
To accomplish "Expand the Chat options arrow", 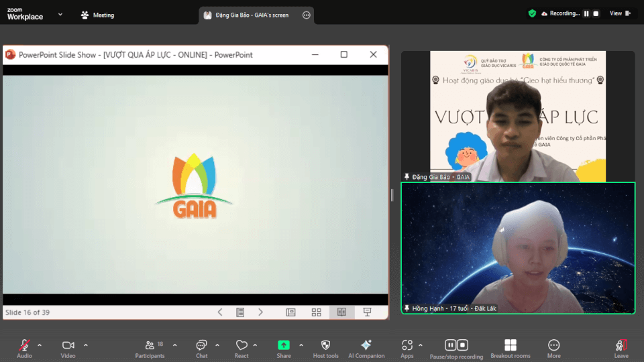I will pyautogui.click(x=217, y=345).
